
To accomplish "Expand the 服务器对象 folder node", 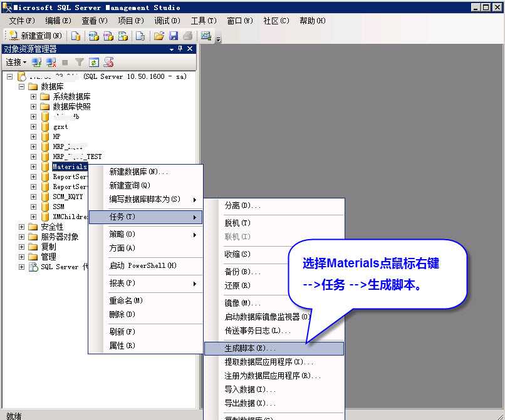I will click(x=21, y=237).
